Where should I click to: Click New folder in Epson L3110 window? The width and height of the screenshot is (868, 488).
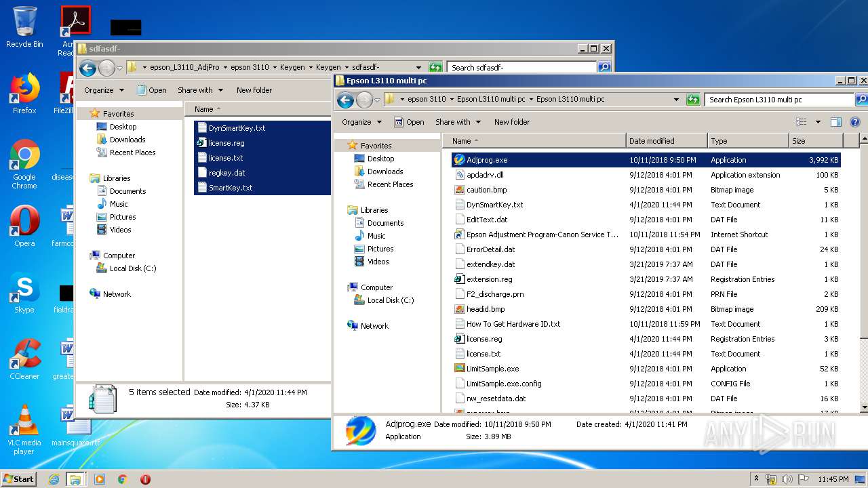[x=512, y=122]
